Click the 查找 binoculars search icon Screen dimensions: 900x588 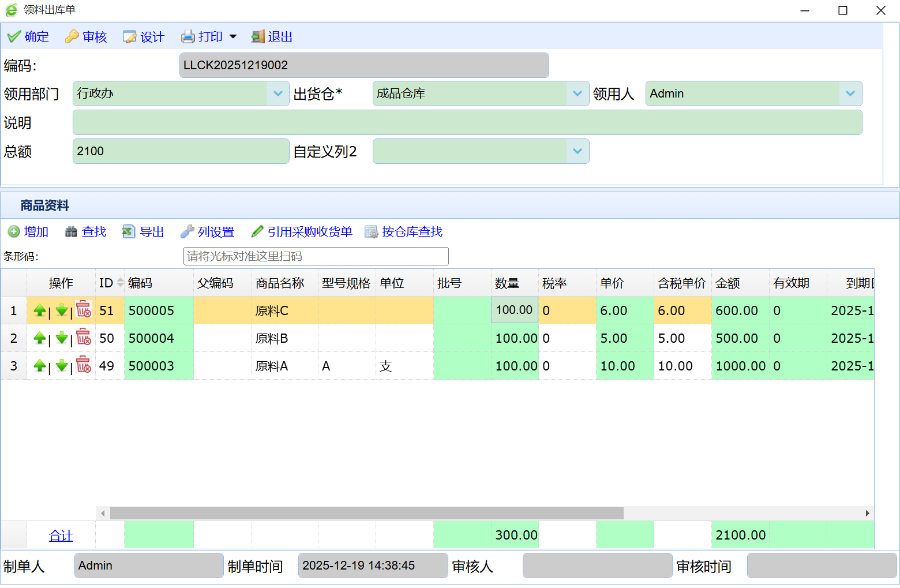coord(71,232)
